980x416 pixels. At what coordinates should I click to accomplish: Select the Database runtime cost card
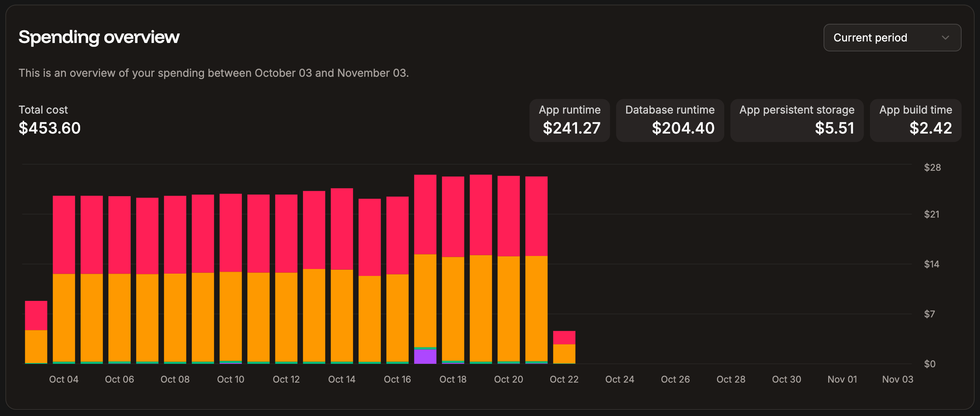[x=670, y=120]
